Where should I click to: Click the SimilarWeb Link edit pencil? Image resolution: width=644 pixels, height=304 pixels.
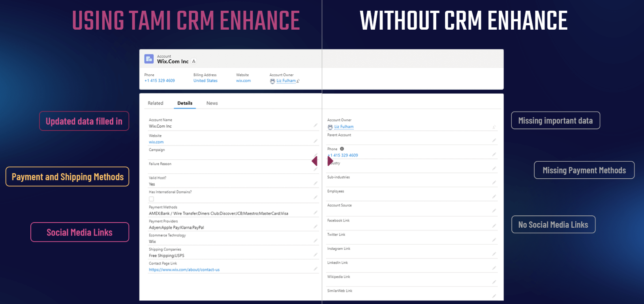pyautogui.click(x=494, y=296)
